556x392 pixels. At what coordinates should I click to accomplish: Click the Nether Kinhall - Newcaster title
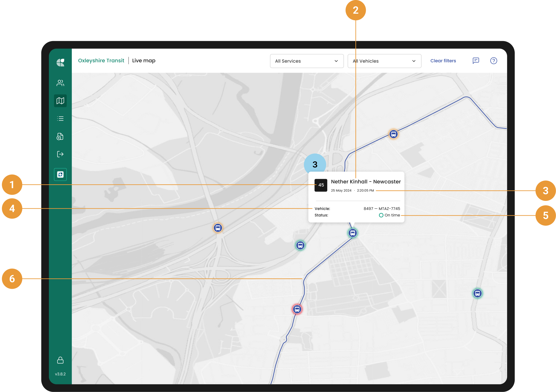coord(366,182)
